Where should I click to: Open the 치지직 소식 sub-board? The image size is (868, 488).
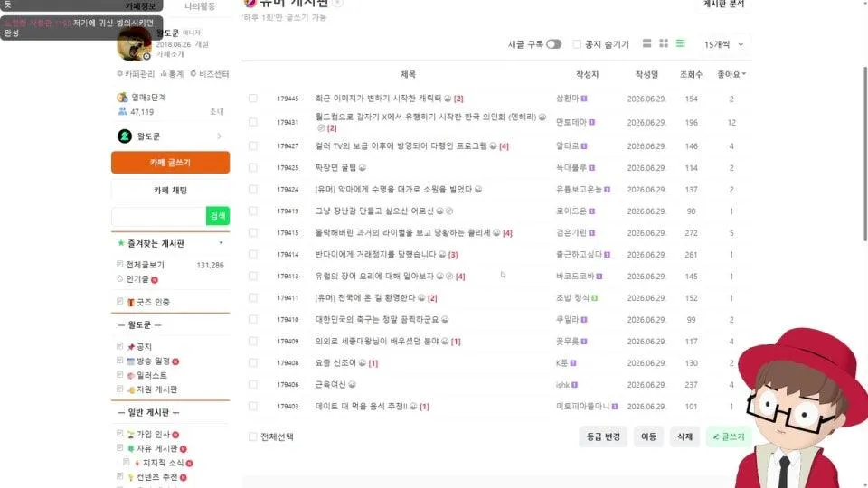[x=164, y=463]
